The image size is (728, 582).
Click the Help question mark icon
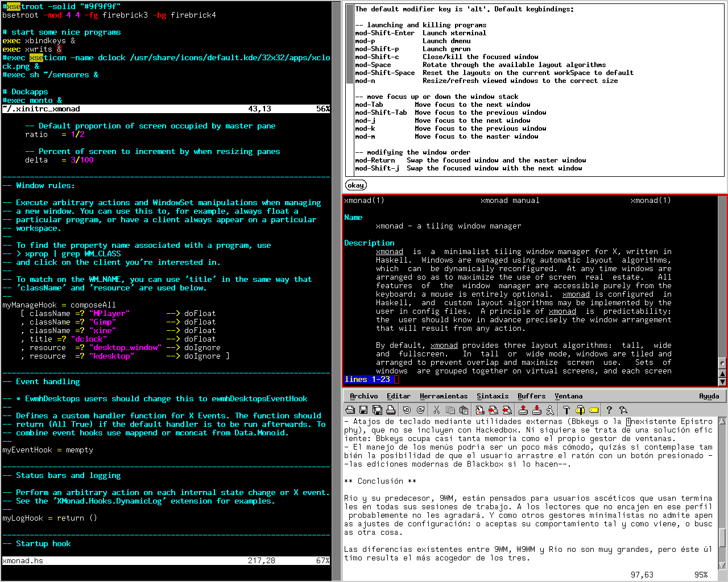[609, 410]
